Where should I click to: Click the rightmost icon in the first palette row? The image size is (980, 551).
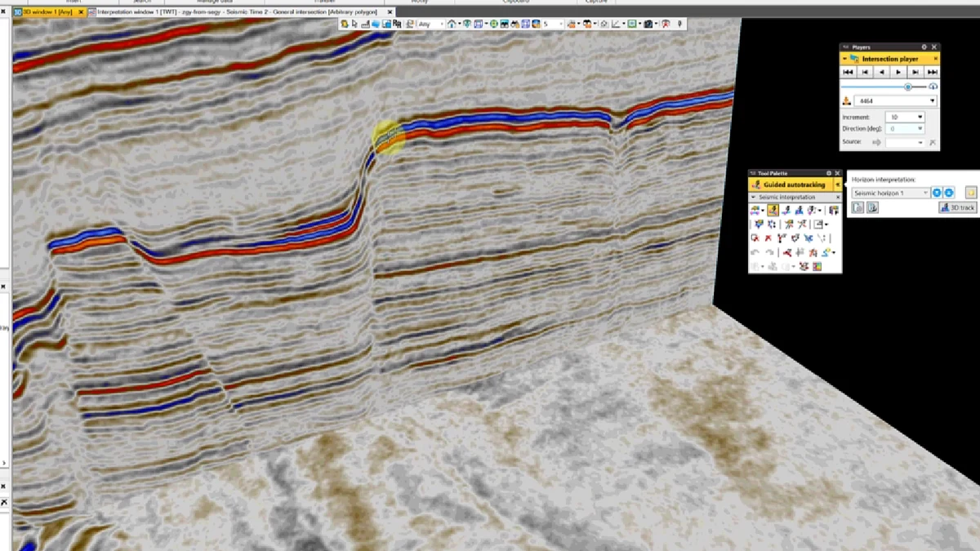[x=834, y=210]
